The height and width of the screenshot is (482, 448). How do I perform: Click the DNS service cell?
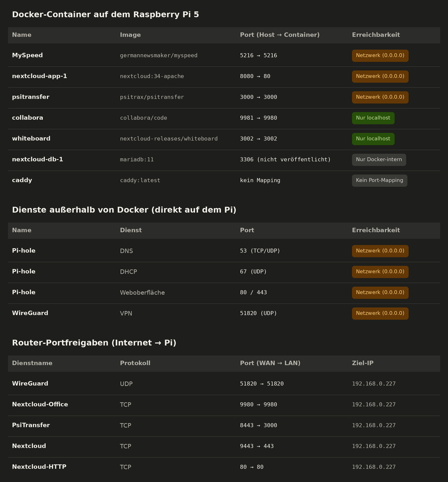click(126, 251)
